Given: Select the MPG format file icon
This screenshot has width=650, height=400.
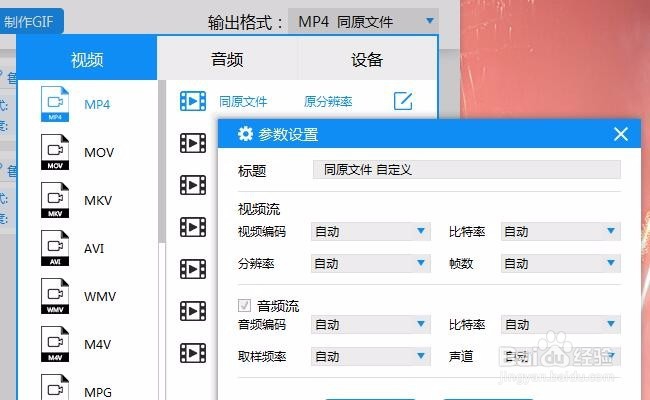Looking at the screenshot, I should coord(55,387).
